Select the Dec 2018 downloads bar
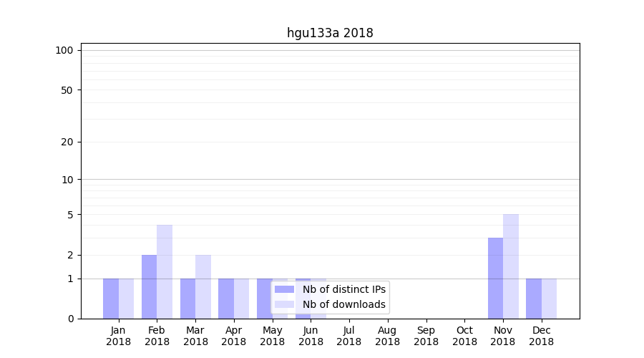The width and height of the screenshot is (644, 358). coord(549,299)
